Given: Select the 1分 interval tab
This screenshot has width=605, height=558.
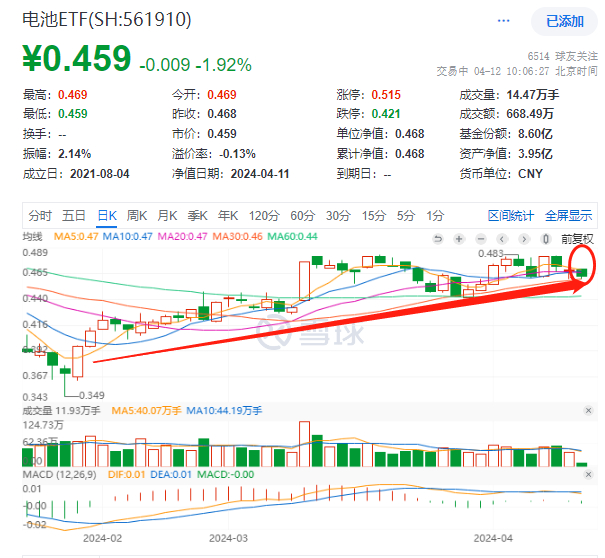Looking at the screenshot, I should click(x=435, y=215).
